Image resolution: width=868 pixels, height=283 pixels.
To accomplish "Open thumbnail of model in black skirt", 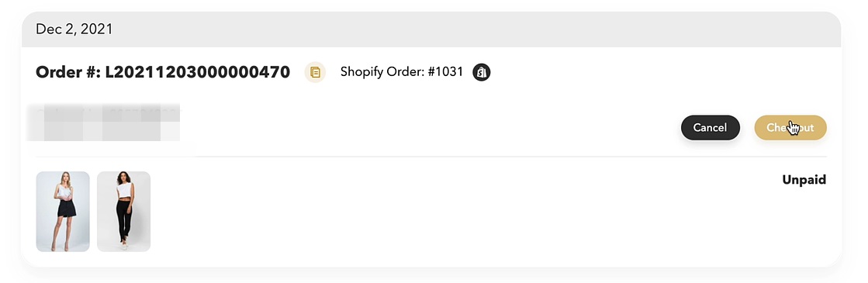I will [x=63, y=212].
